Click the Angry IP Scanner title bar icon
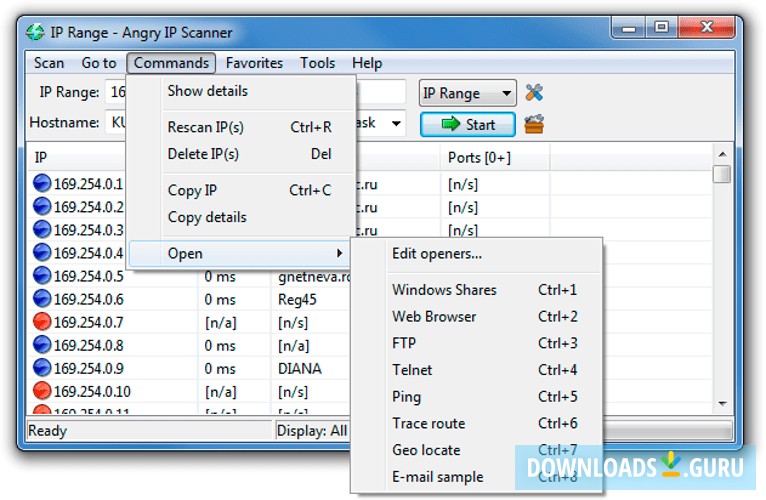 [35, 32]
